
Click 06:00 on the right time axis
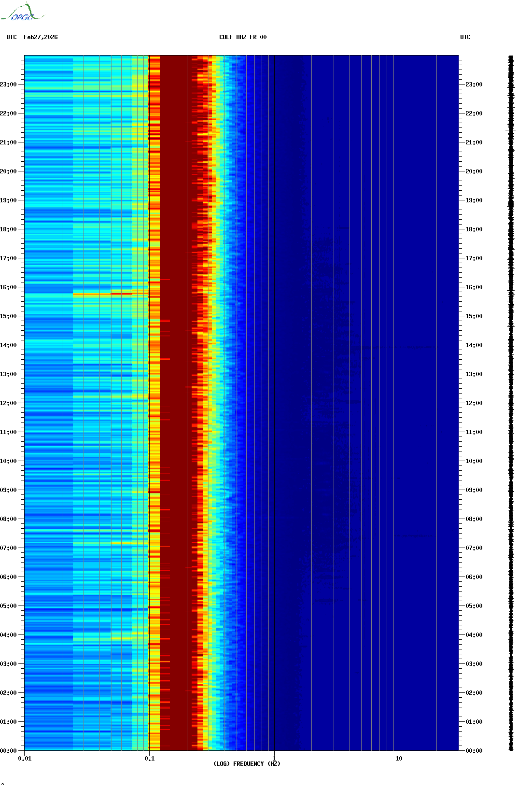[x=474, y=577]
